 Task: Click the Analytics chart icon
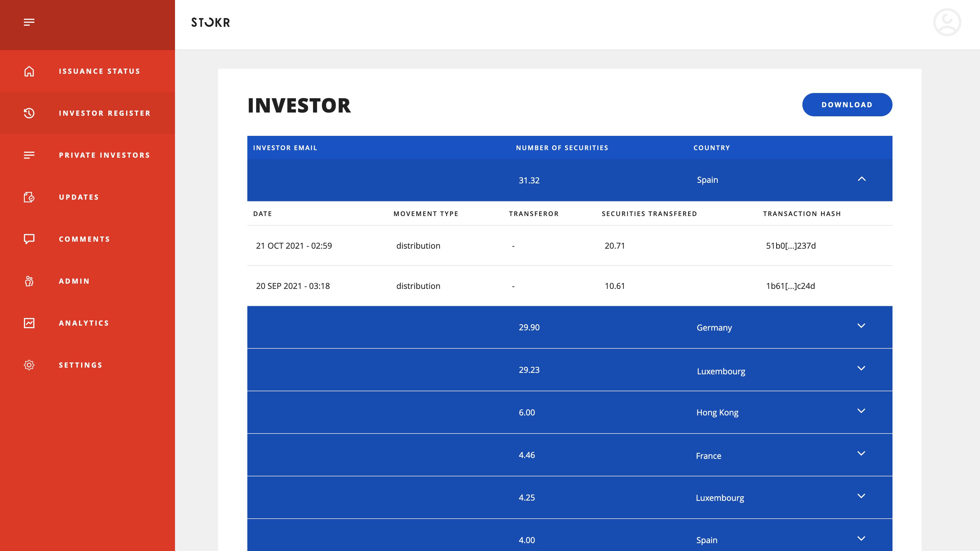click(29, 323)
